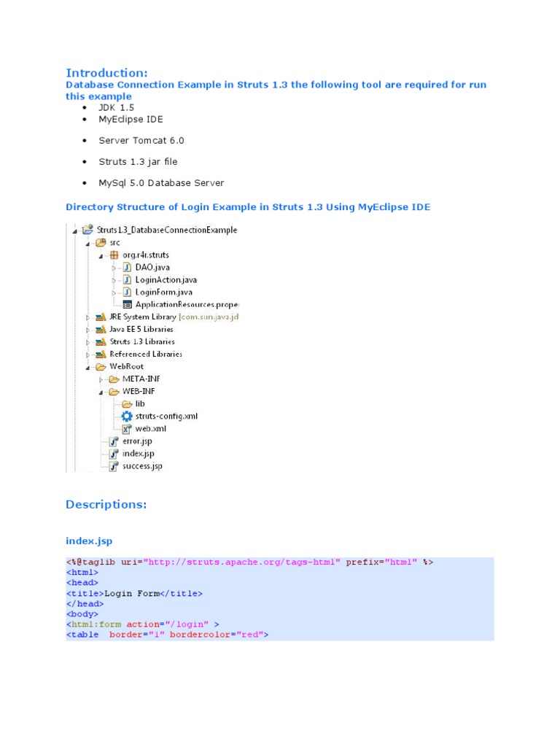Click the Introduction heading
This screenshot has height=747, width=560.
pos(106,73)
